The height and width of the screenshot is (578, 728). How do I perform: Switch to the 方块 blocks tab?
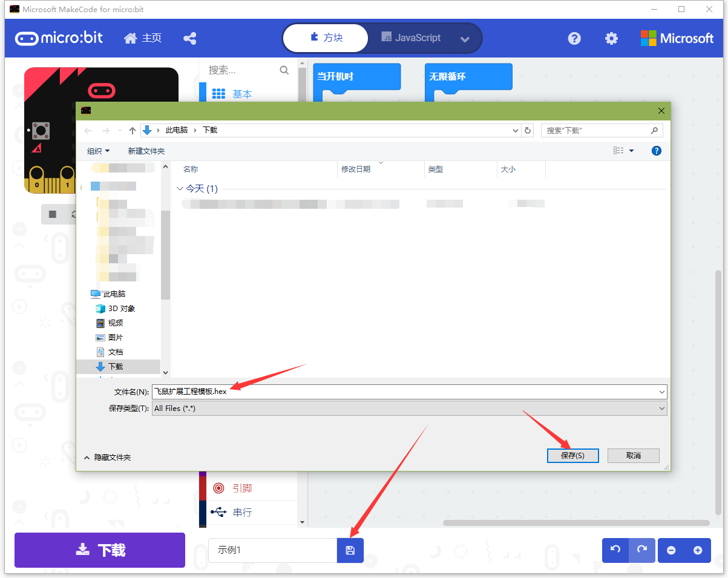pos(326,38)
